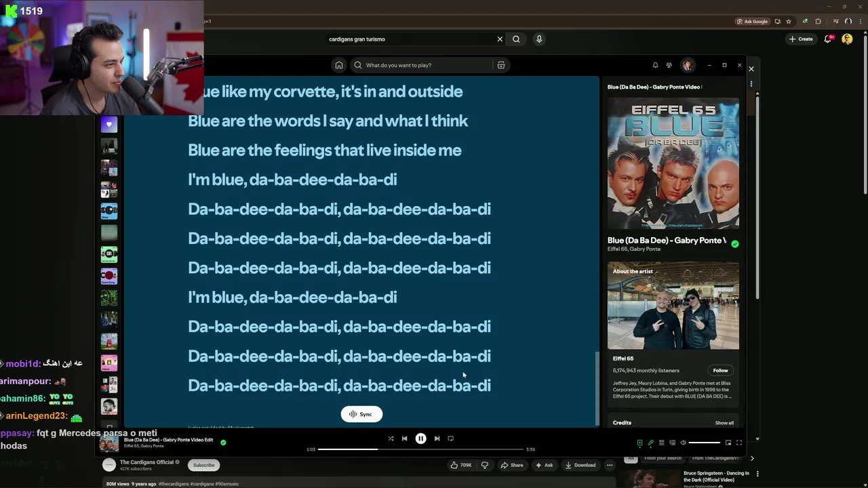
Task: Share the YouTube video
Action: (512, 465)
